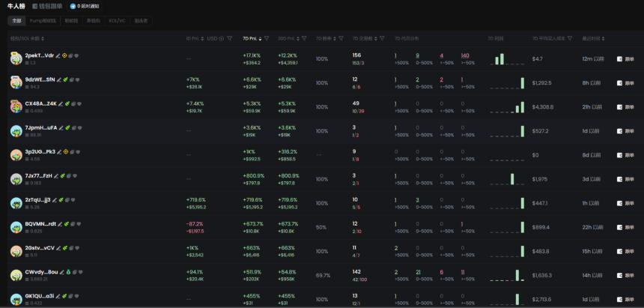Open filter funnel for 7D transactions column
Screen dimensions: 644x308
[382, 38]
